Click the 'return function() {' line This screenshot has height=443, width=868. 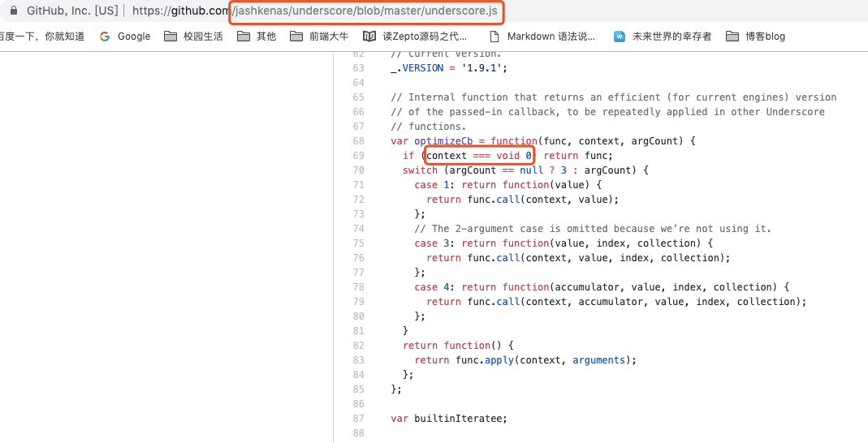pos(458,346)
